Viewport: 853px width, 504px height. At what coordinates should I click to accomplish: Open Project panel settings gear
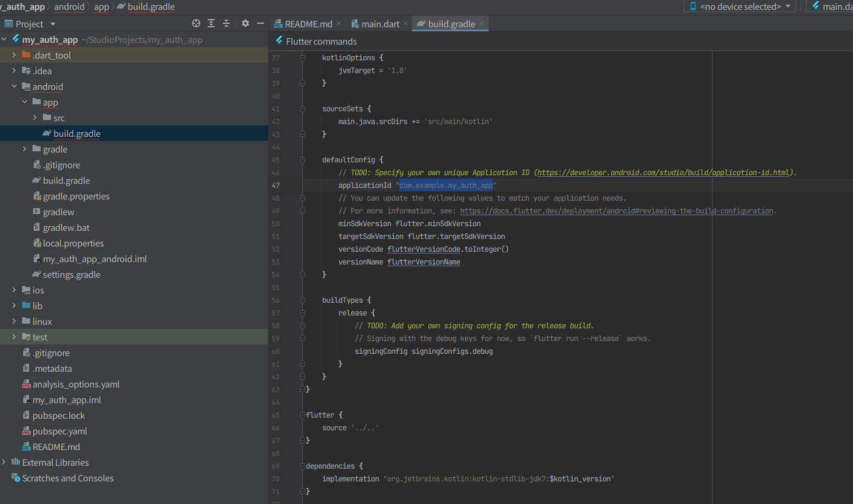(x=245, y=23)
